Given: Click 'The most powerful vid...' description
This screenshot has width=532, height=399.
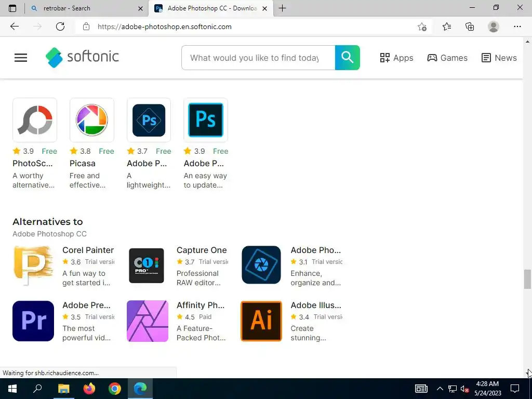Looking at the screenshot, I should (x=87, y=333).
